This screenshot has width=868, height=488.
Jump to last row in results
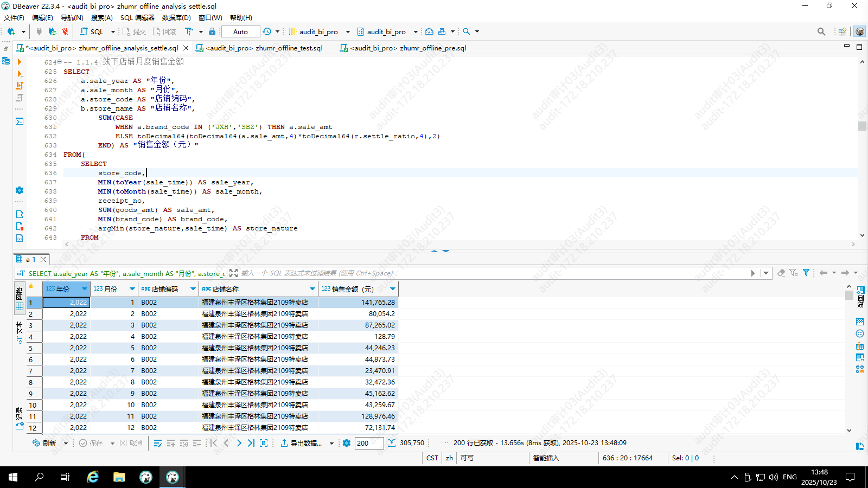pos(251,443)
